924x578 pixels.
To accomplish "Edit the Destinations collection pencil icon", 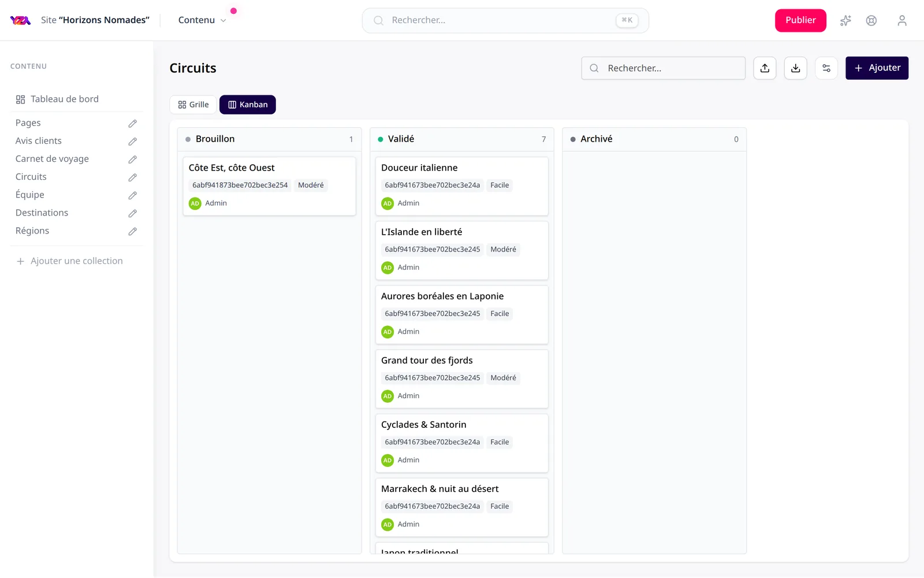I will coord(133,213).
